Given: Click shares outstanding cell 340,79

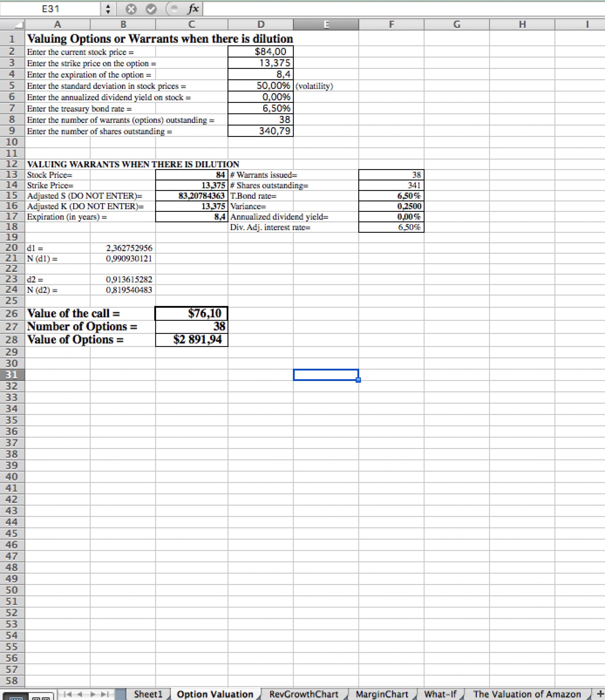Looking at the screenshot, I should [x=260, y=131].
